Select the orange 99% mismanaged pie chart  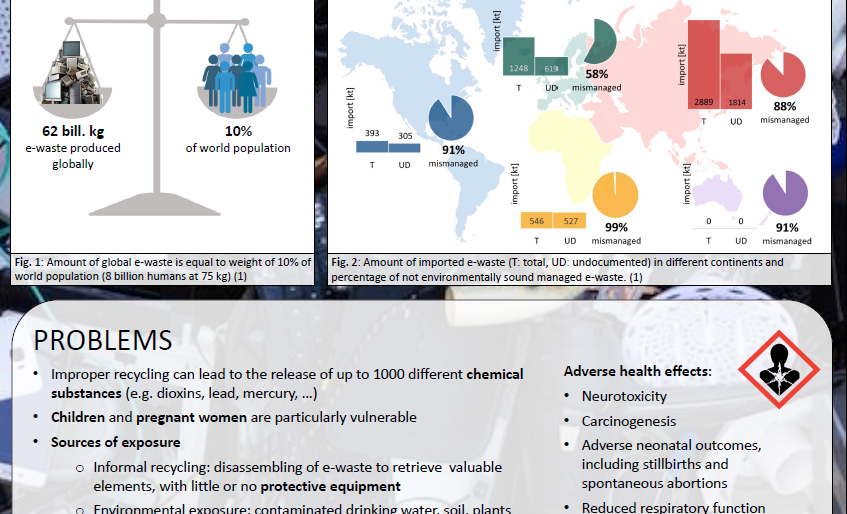(x=615, y=194)
